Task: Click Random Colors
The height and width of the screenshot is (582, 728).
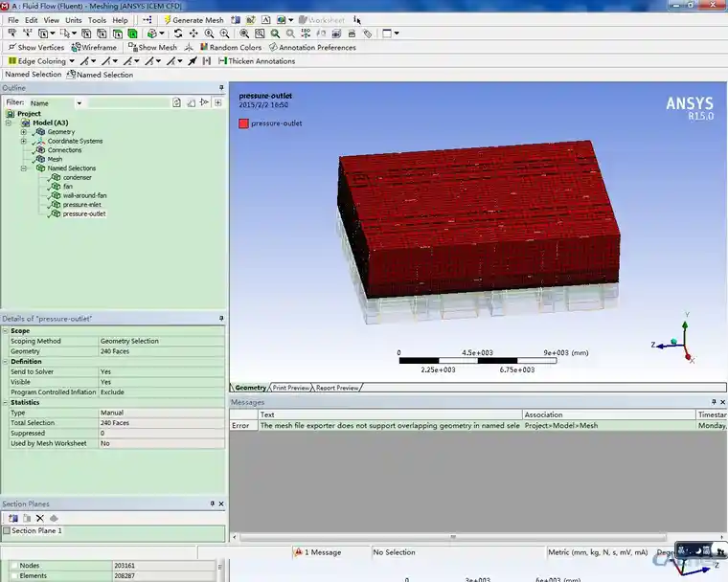Action: (x=231, y=47)
